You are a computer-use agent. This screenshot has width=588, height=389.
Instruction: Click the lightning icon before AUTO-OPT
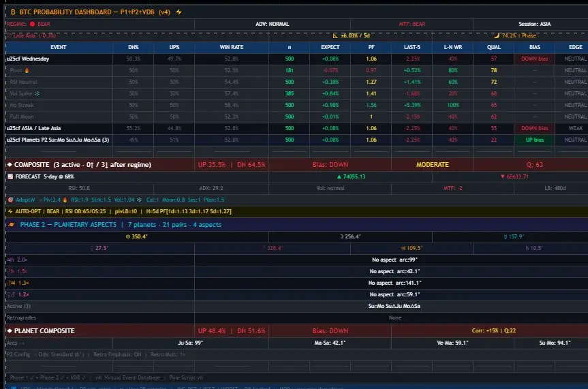[x=10, y=212]
